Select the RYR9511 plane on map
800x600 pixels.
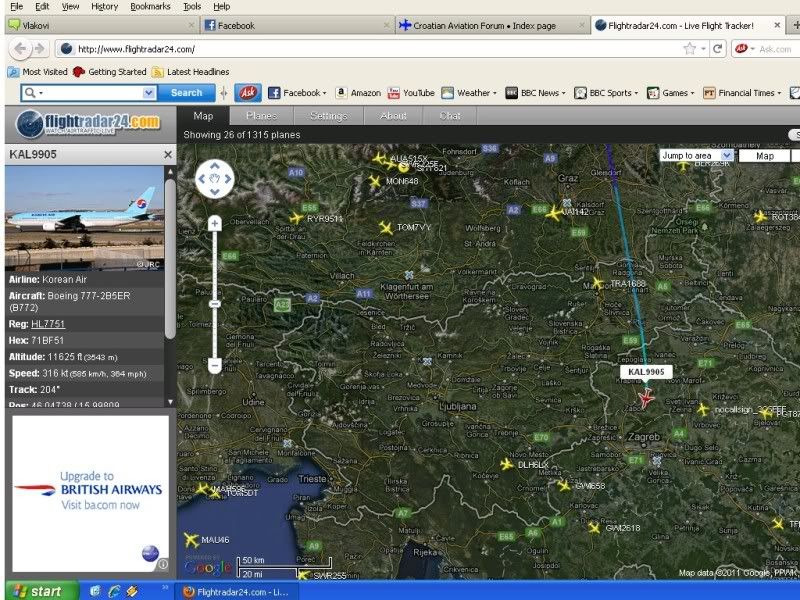coord(296,218)
